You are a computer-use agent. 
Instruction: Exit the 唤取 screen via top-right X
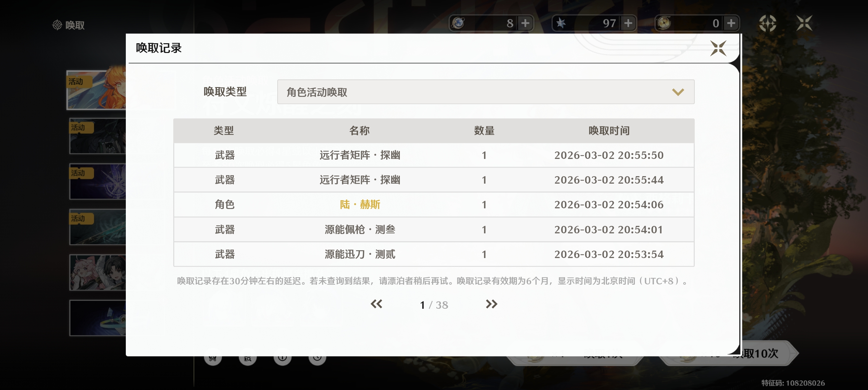pos(804,23)
